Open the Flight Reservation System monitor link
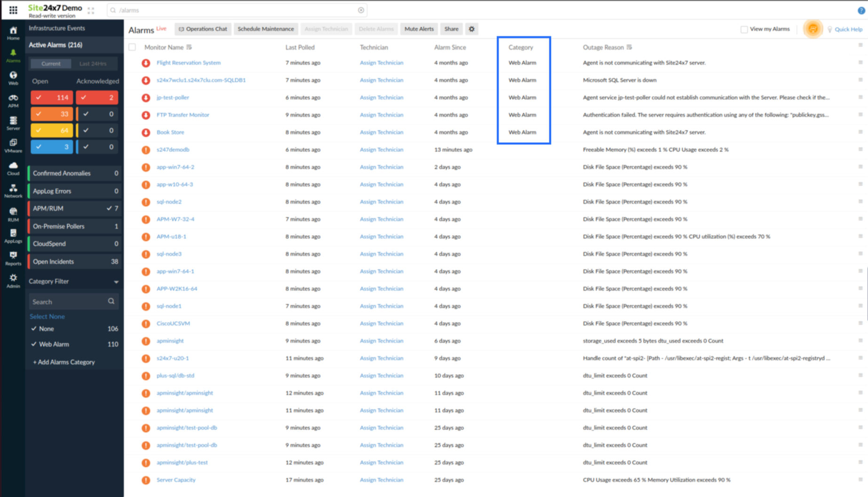 (x=188, y=62)
